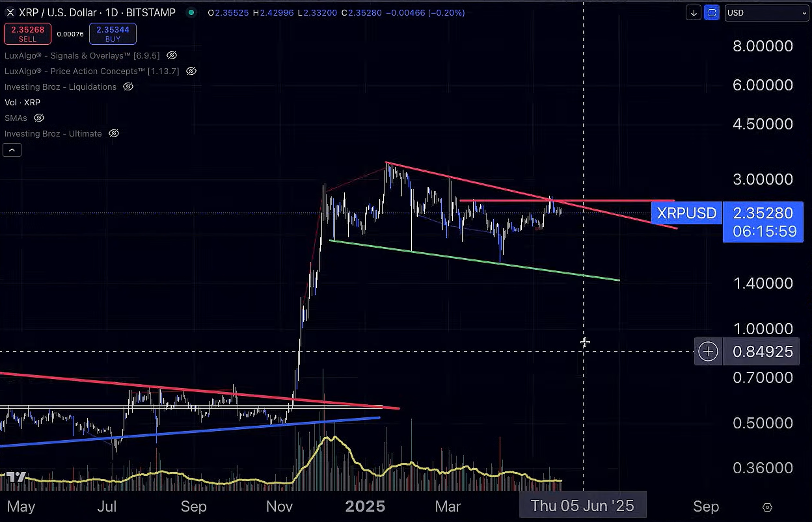Click the 0.36000 price scale label
The width and height of the screenshot is (812, 522).
tap(763, 468)
